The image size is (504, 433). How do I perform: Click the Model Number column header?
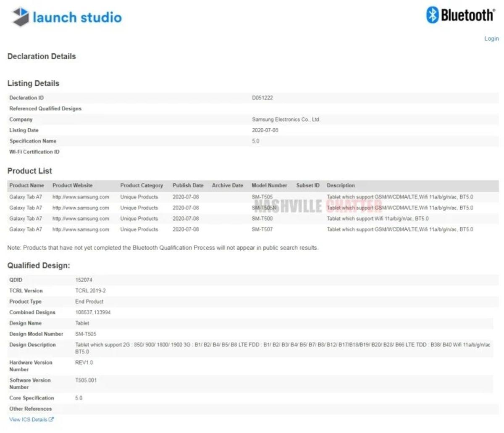[x=269, y=185]
